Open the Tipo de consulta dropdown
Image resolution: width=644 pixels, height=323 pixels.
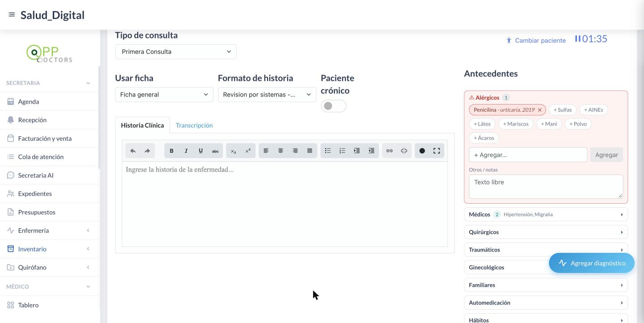(176, 52)
